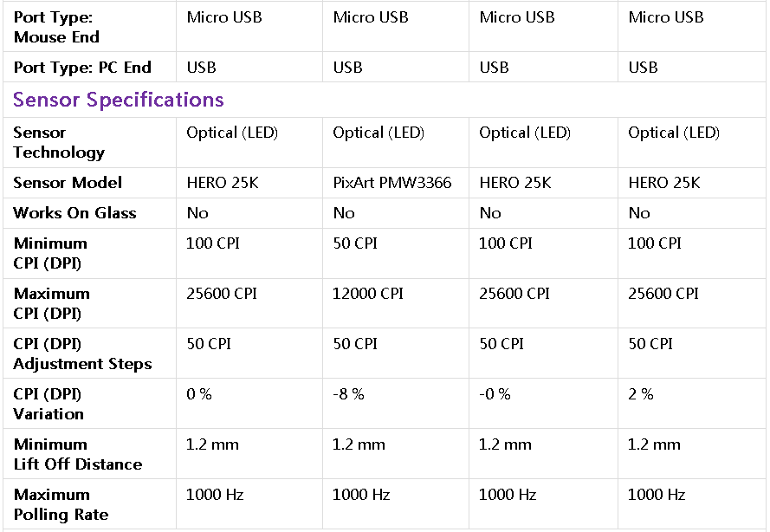The image size is (770, 532).
Task: Click the 0 % variation value without minus sign
Action: click(199, 394)
